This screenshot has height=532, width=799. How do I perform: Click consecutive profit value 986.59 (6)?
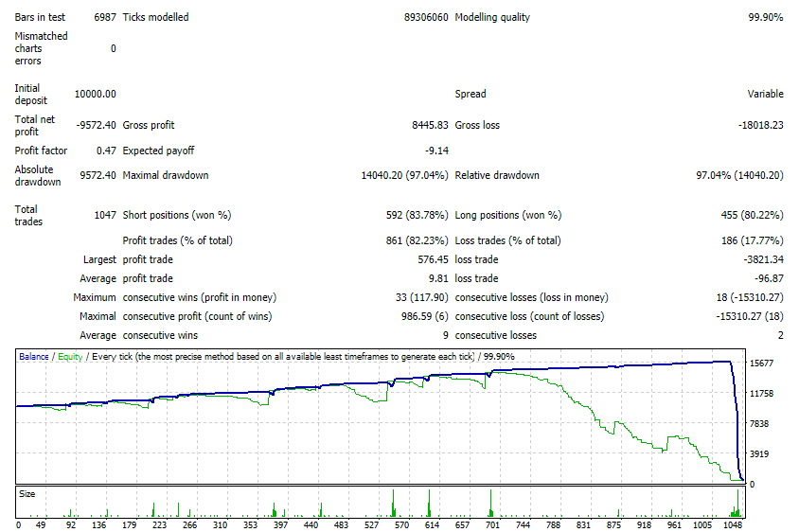424,316
